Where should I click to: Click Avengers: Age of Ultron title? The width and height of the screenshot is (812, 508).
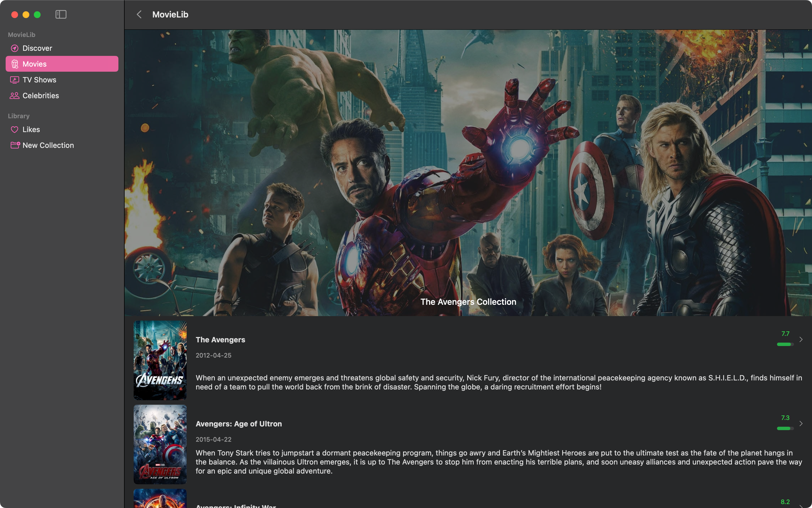(239, 424)
